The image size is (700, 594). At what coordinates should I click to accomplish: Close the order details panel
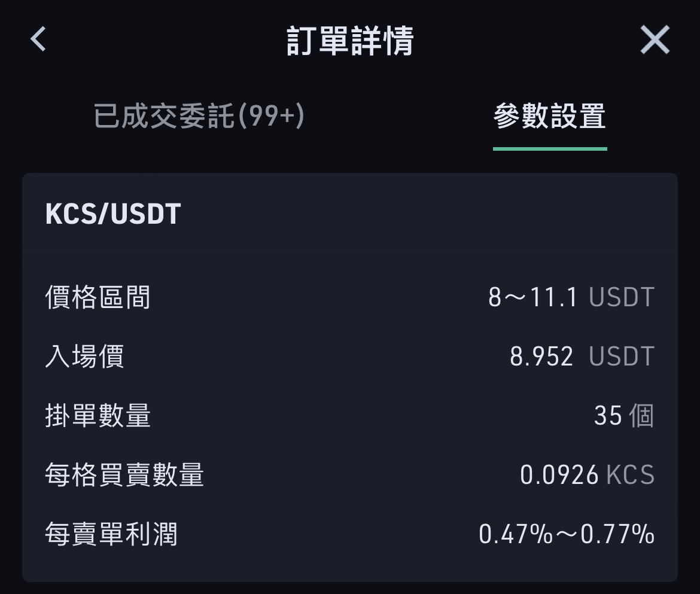pos(655,39)
